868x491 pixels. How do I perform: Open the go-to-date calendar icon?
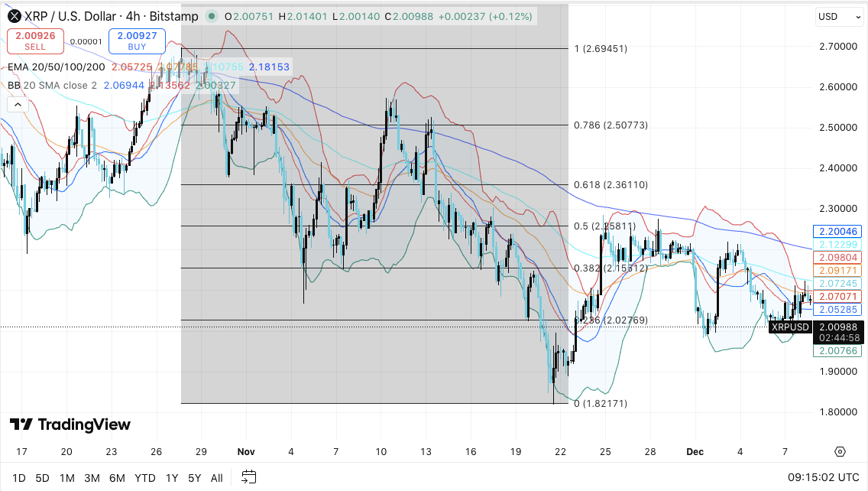pyautogui.click(x=249, y=477)
